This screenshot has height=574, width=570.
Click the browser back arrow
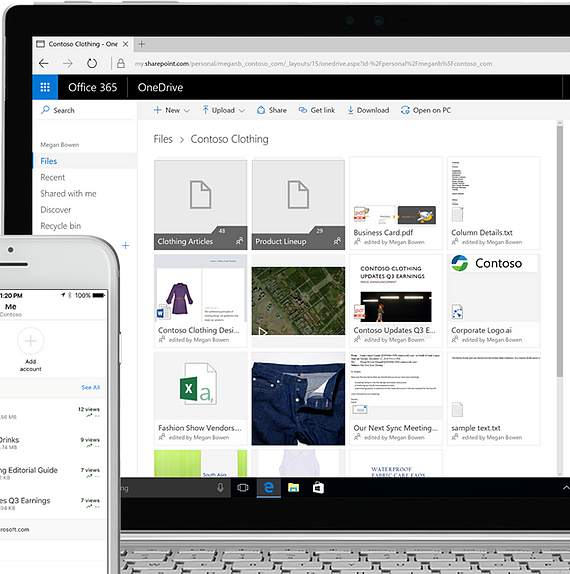click(44, 63)
